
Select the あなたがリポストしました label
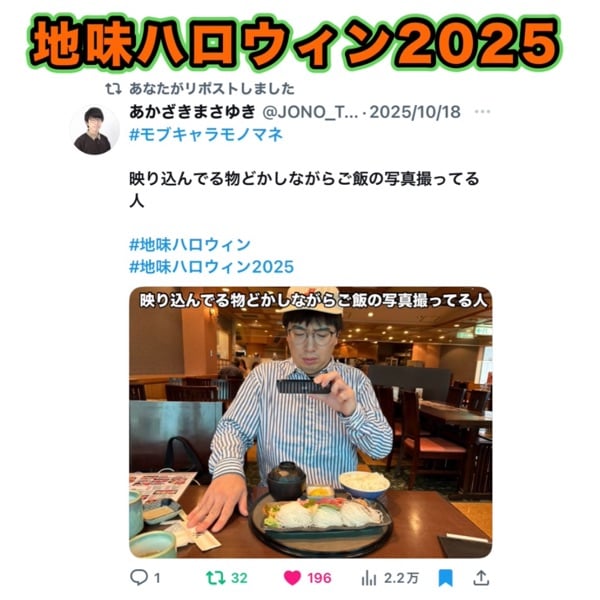pos(212,89)
